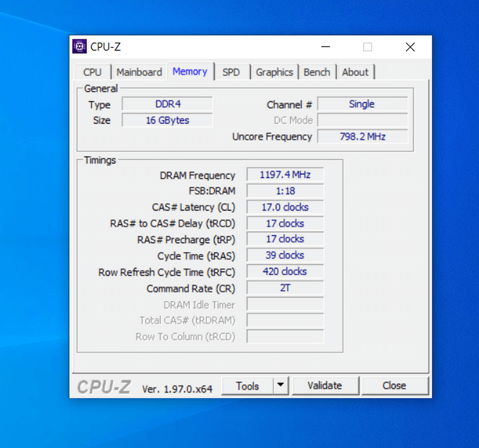This screenshot has width=479, height=448.
Task: Open the Graphics tab
Action: (x=274, y=72)
